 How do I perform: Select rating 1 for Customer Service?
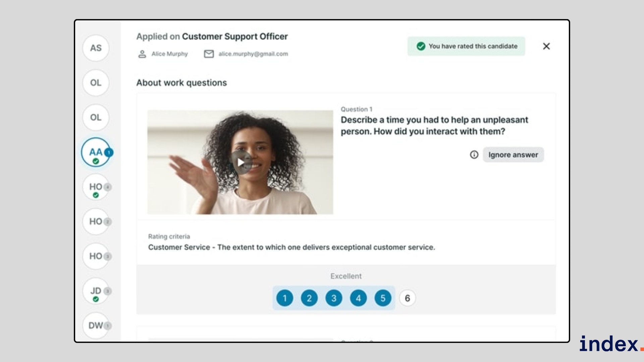click(x=285, y=298)
